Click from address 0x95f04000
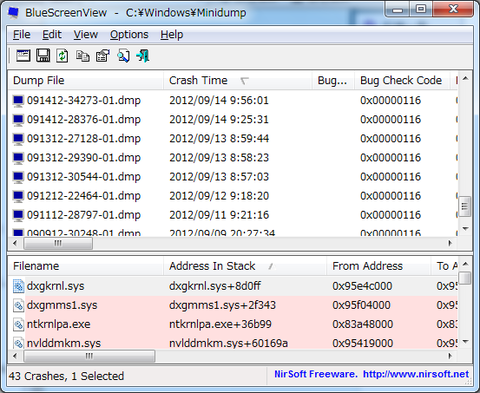The height and width of the screenshot is (393, 480). 361,305
